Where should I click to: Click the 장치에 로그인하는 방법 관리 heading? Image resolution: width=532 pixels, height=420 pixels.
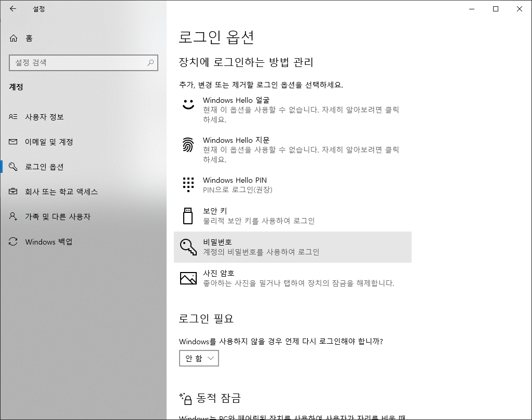(x=246, y=62)
